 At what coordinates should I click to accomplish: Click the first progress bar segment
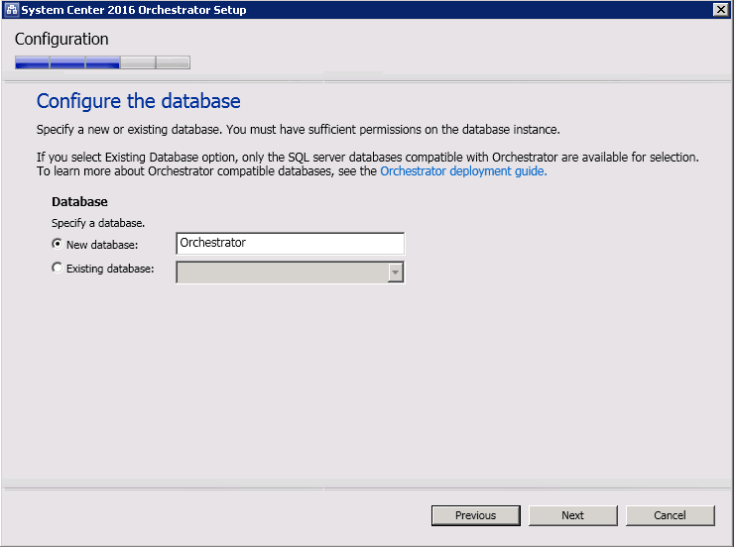pyautogui.click(x=32, y=63)
